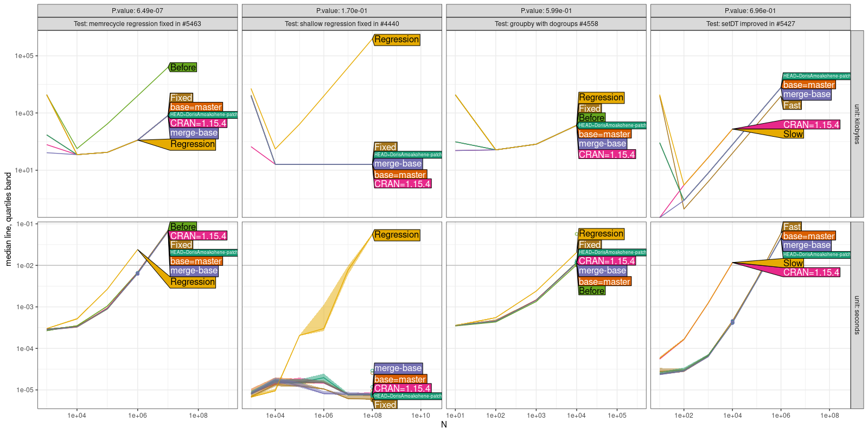Click 'CRAN=1.15.4' label in shallow kilobytes panel
Image resolution: width=868 pixels, height=434 pixels.
click(403, 184)
